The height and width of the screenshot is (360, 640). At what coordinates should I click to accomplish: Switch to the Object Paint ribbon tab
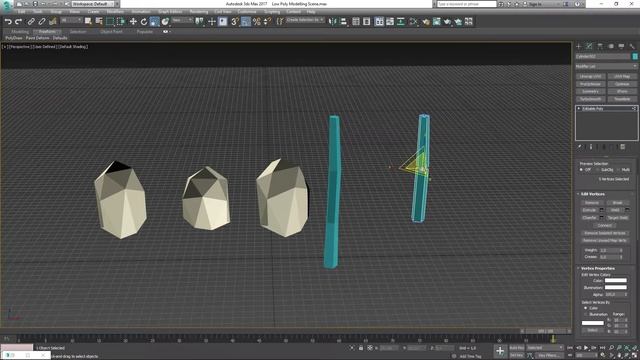click(x=111, y=32)
